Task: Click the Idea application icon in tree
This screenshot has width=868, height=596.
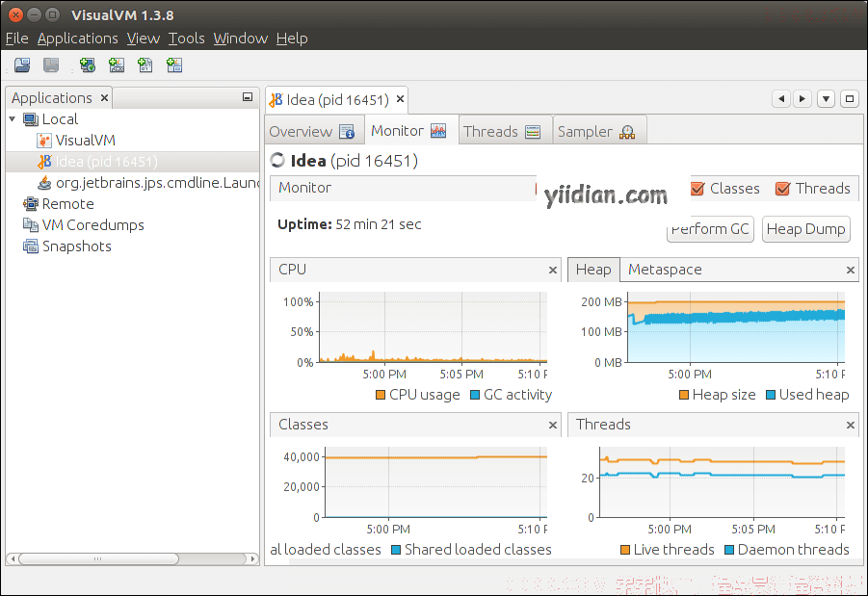Action: [x=44, y=162]
